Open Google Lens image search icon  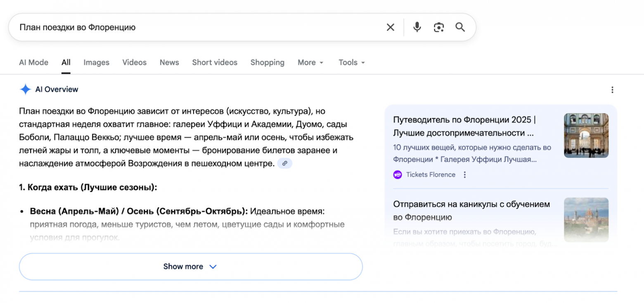point(438,27)
